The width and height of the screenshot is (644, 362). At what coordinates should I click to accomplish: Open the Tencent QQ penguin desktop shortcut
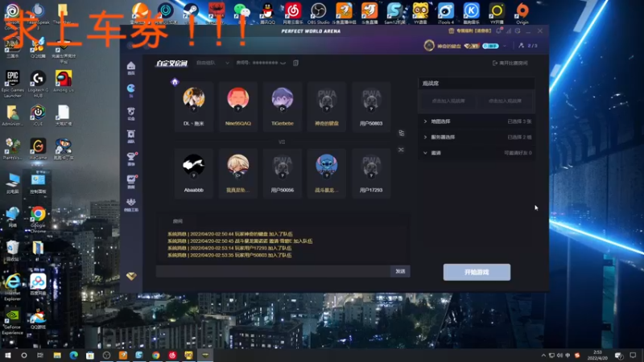coord(267,13)
